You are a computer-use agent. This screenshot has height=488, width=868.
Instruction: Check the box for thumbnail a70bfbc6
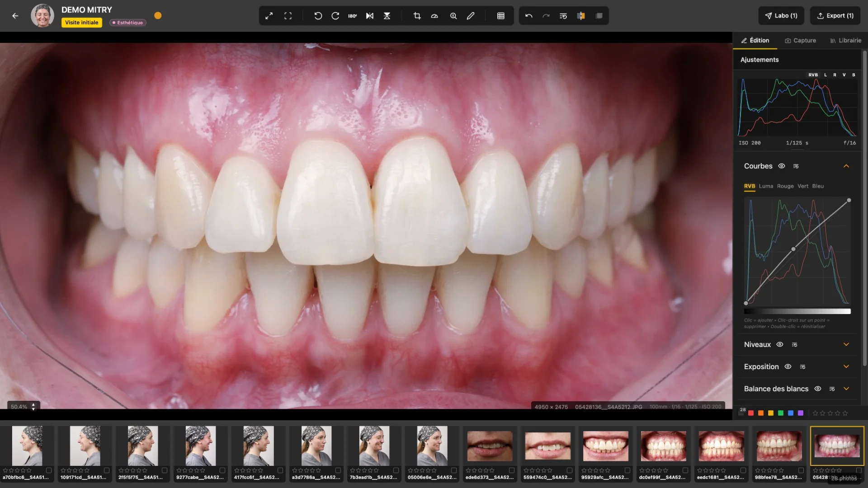coord(49,470)
